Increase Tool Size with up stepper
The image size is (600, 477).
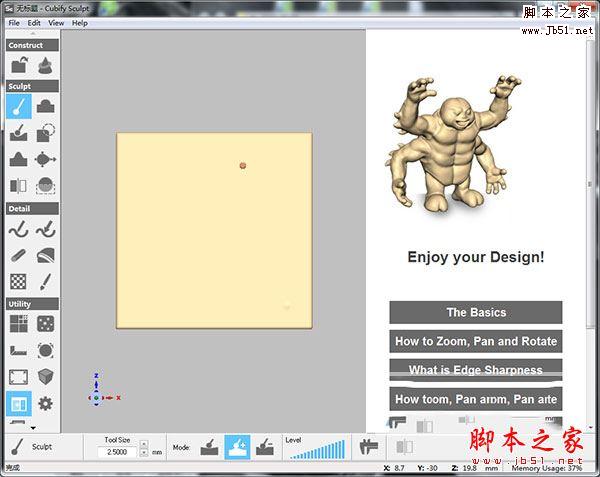pyautogui.click(x=144, y=444)
